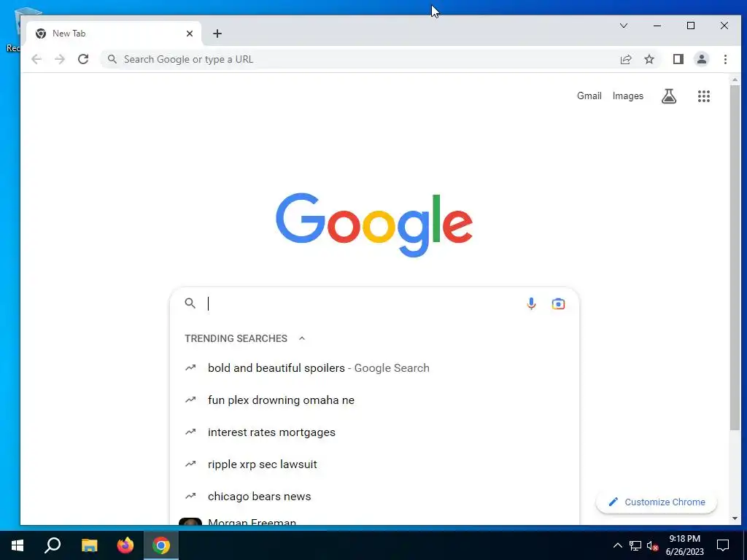Open the Gmail link
747x560 pixels.
pyautogui.click(x=589, y=96)
